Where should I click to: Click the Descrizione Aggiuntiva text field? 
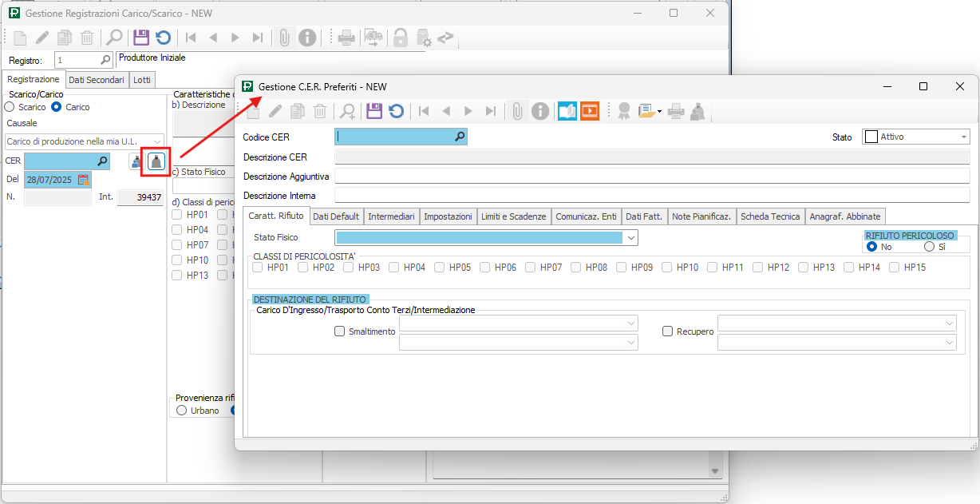coord(651,176)
